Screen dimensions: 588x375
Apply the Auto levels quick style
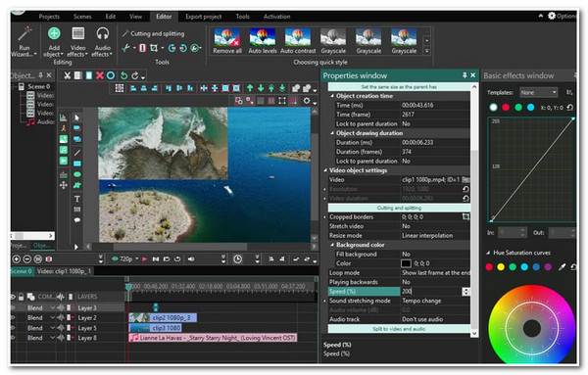click(x=263, y=41)
